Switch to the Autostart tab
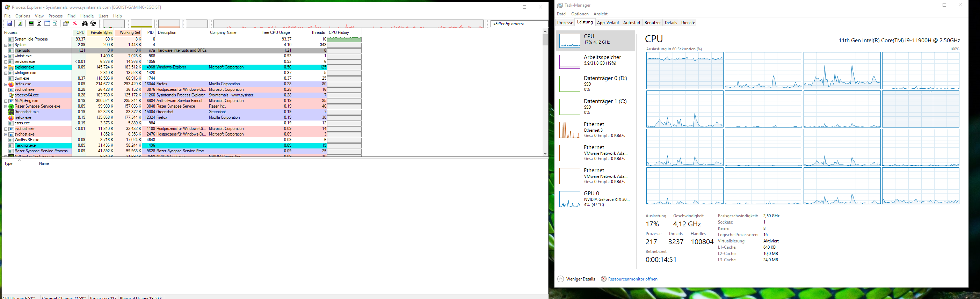 (632, 23)
